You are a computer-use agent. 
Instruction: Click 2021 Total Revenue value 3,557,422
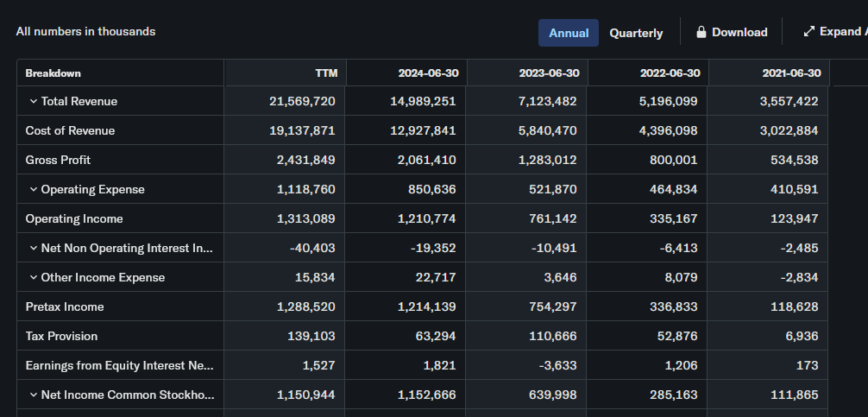(x=789, y=101)
